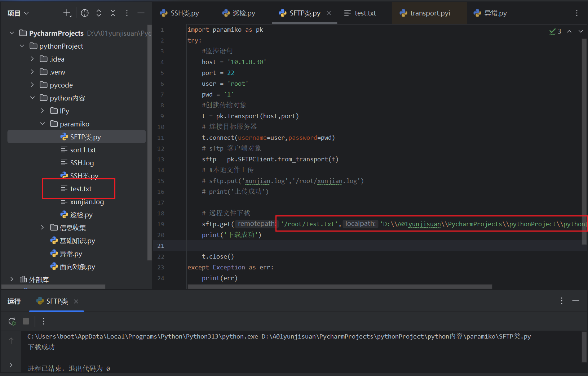Viewport: 588px width, 376px height.
Task: Hide the Project tool window
Action: (141, 13)
